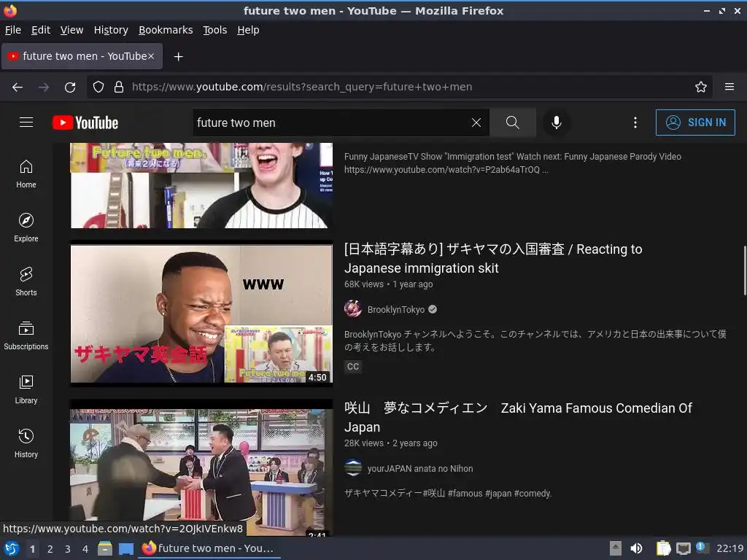Click the 22:19 clock
The height and width of the screenshot is (560, 747).
tap(729, 548)
